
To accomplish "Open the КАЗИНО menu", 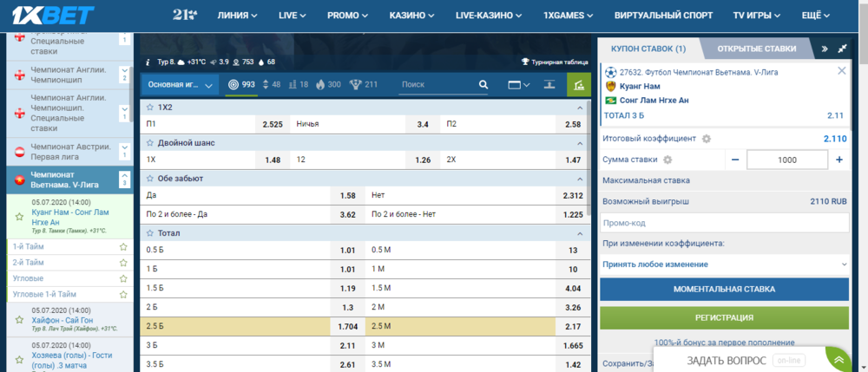I will (411, 16).
